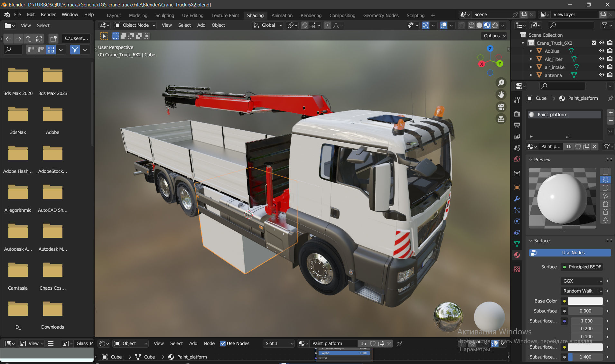Collapse the Surface panel
Image resolution: width=615 pixels, height=364 pixels.
point(531,241)
